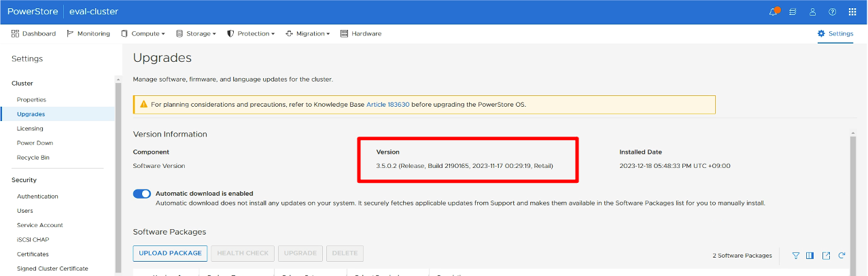Expand the Migration menu
This screenshot has height=276, width=868.
pos(307,33)
